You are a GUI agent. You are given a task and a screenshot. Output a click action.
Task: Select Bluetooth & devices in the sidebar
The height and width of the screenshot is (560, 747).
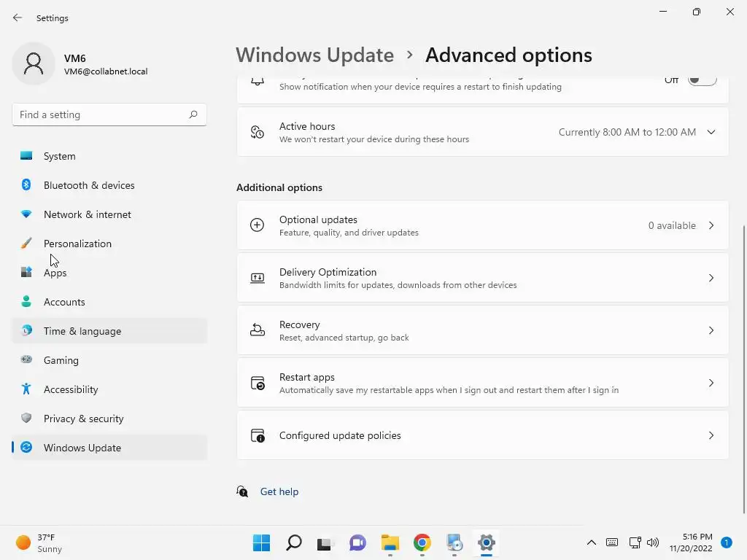109,185
